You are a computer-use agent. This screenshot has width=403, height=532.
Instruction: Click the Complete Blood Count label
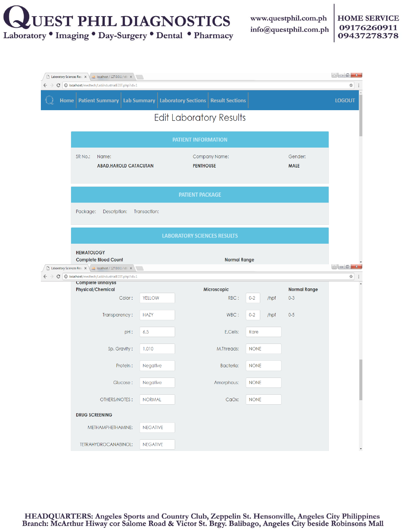[x=100, y=260]
